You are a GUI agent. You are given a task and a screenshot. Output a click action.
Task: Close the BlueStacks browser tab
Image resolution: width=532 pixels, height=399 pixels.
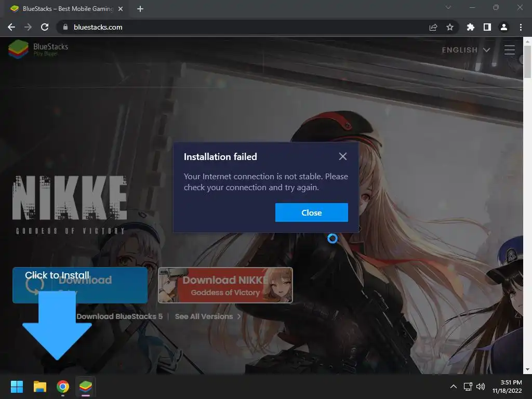coord(121,9)
